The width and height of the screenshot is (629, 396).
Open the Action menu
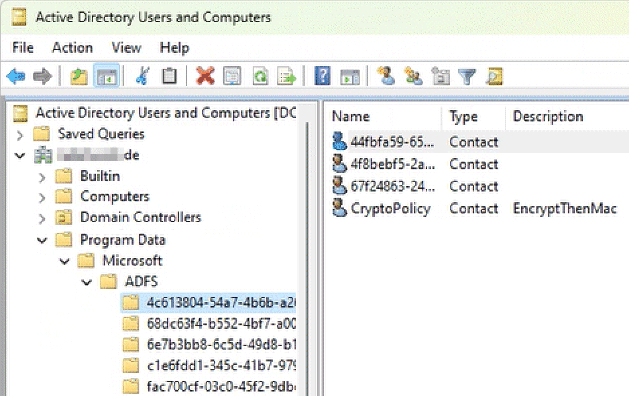click(73, 47)
